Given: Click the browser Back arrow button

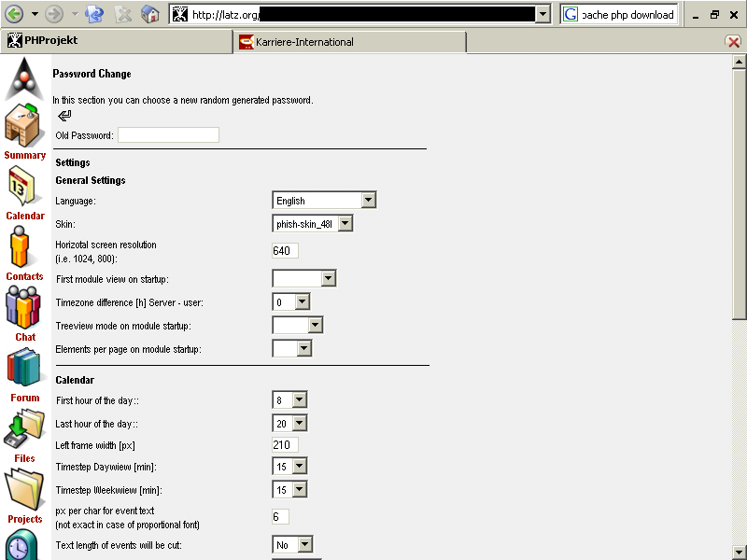Looking at the screenshot, I should tap(14, 14).
